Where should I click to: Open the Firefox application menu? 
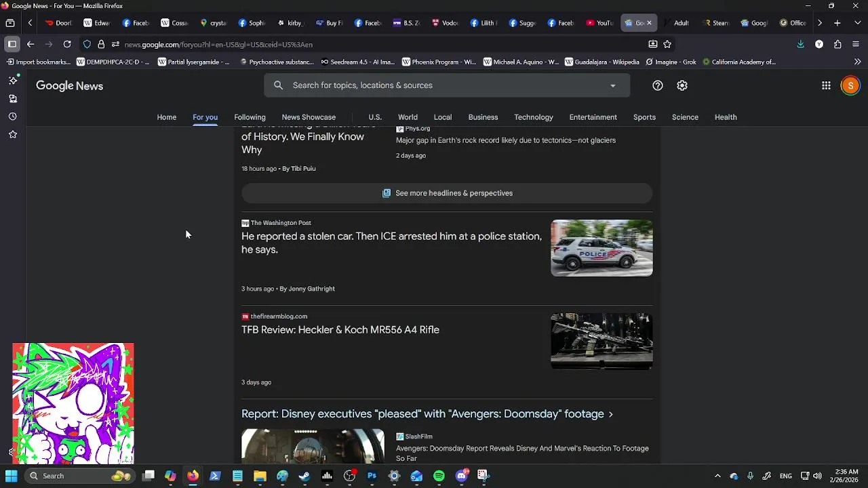coord(856,44)
